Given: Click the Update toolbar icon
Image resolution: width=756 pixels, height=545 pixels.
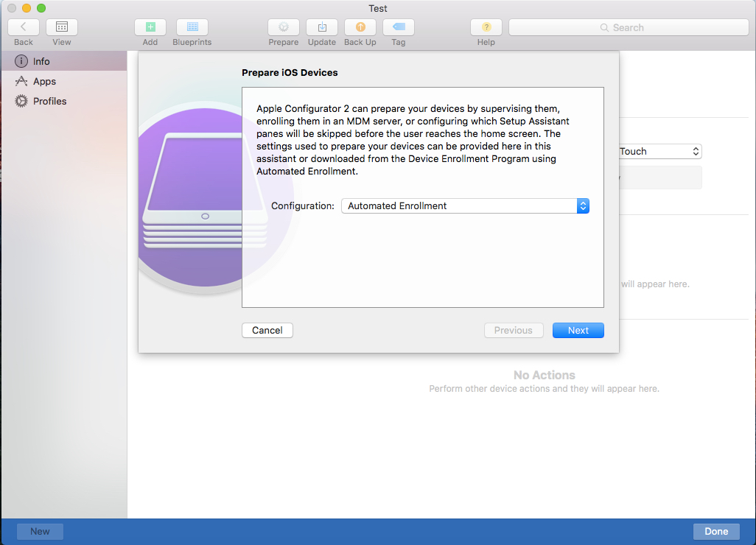Looking at the screenshot, I should pyautogui.click(x=322, y=27).
